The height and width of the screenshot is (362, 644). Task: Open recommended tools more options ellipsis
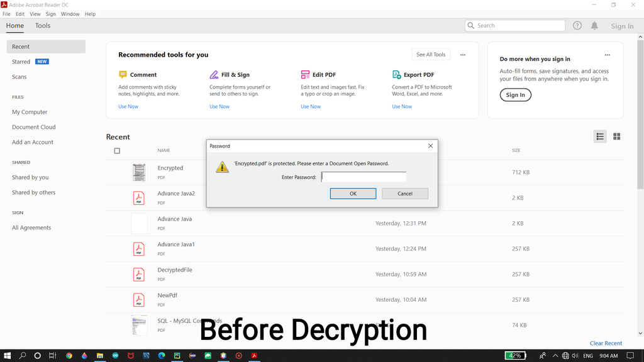(463, 55)
